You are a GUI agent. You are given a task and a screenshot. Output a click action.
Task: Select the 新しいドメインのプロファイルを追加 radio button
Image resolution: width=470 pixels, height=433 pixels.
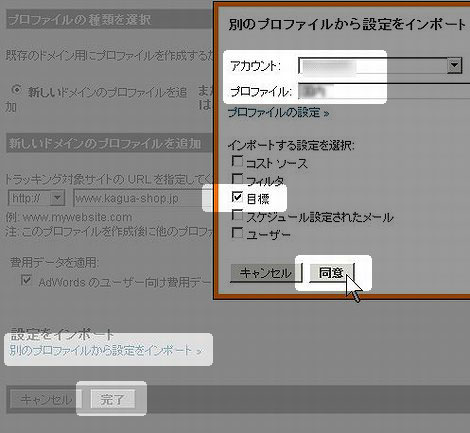click(x=16, y=90)
